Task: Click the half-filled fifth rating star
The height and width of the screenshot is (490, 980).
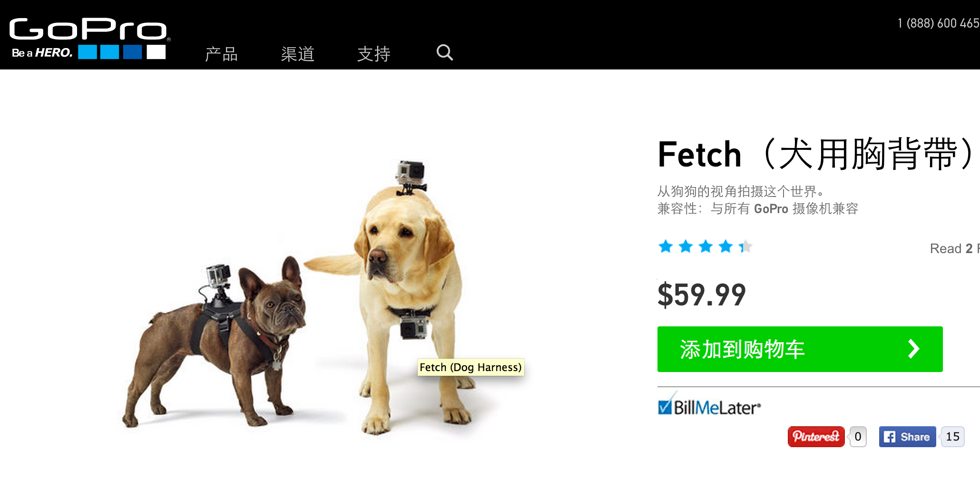Action: pyautogui.click(x=745, y=246)
